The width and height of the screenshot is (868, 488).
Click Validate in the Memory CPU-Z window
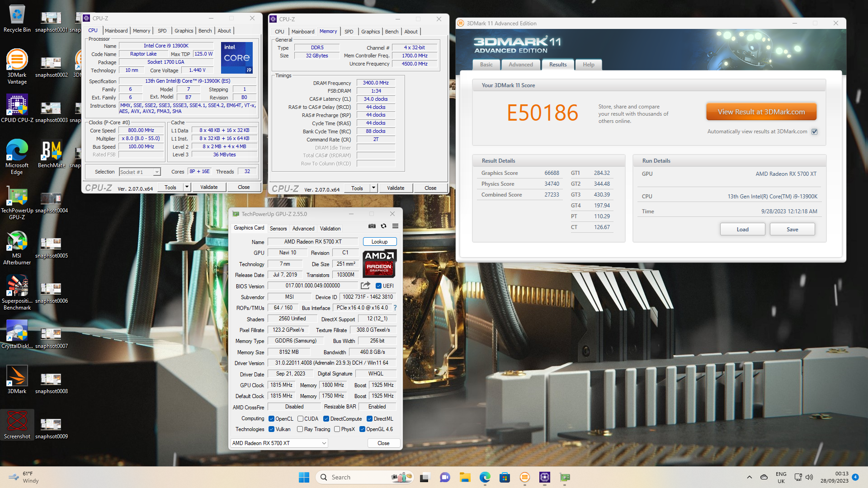396,188
